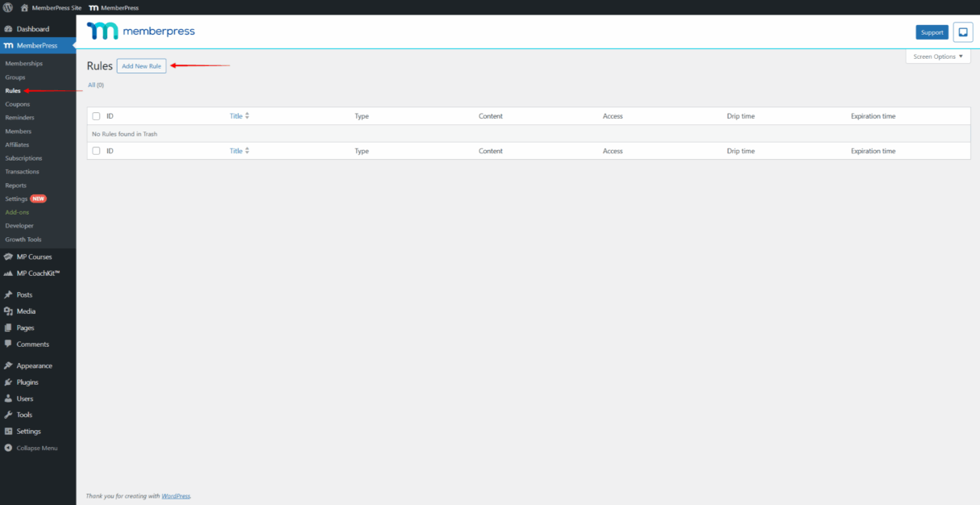Open Developer submenu item
This screenshot has height=505, width=980.
19,226
